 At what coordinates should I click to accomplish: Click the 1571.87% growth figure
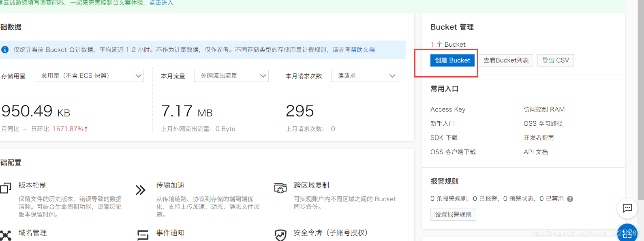(68, 129)
